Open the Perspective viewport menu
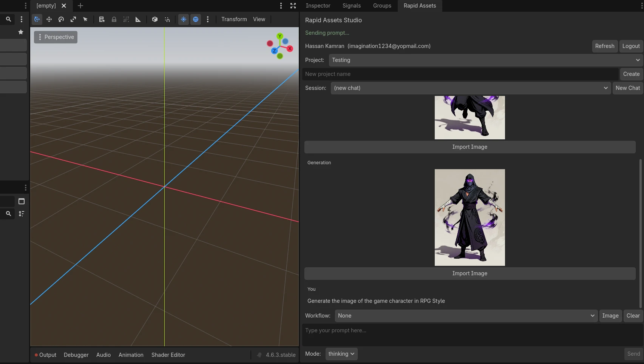Image resolution: width=644 pixels, height=364 pixels. pos(56,37)
